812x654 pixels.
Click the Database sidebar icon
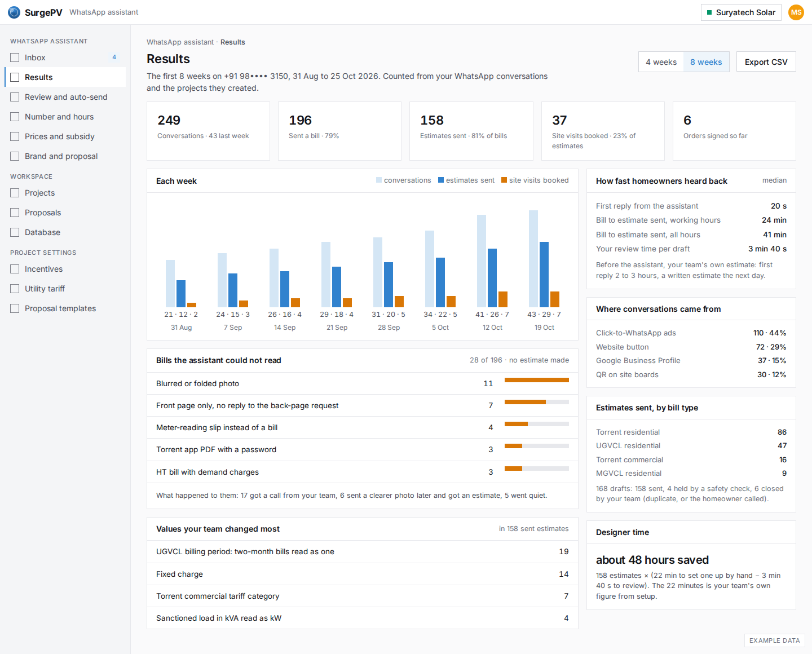pyautogui.click(x=15, y=232)
